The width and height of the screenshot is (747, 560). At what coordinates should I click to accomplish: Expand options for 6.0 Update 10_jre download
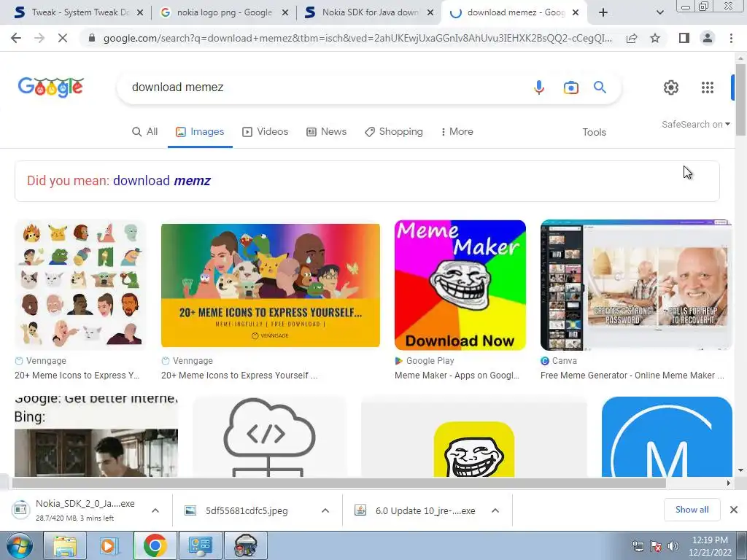(495, 510)
